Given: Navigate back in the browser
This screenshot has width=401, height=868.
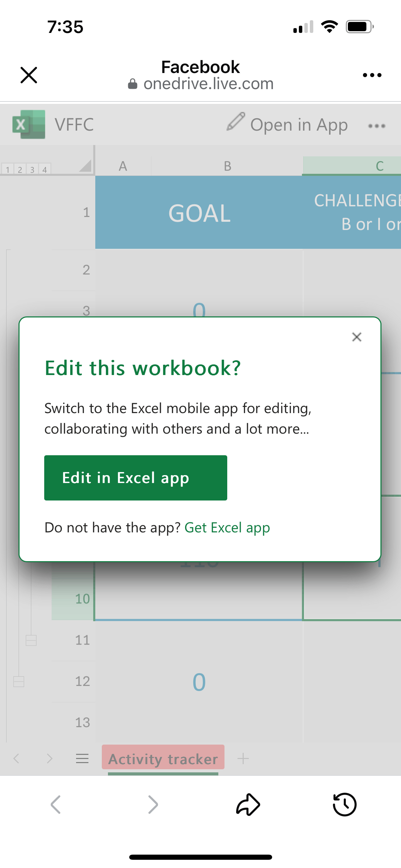Looking at the screenshot, I should coord(56,805).
